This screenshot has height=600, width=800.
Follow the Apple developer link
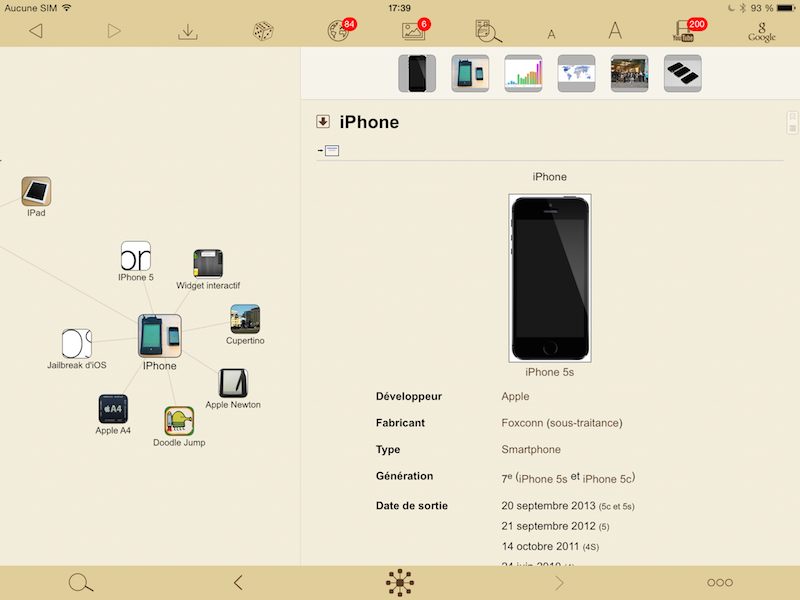pos(515,396)
